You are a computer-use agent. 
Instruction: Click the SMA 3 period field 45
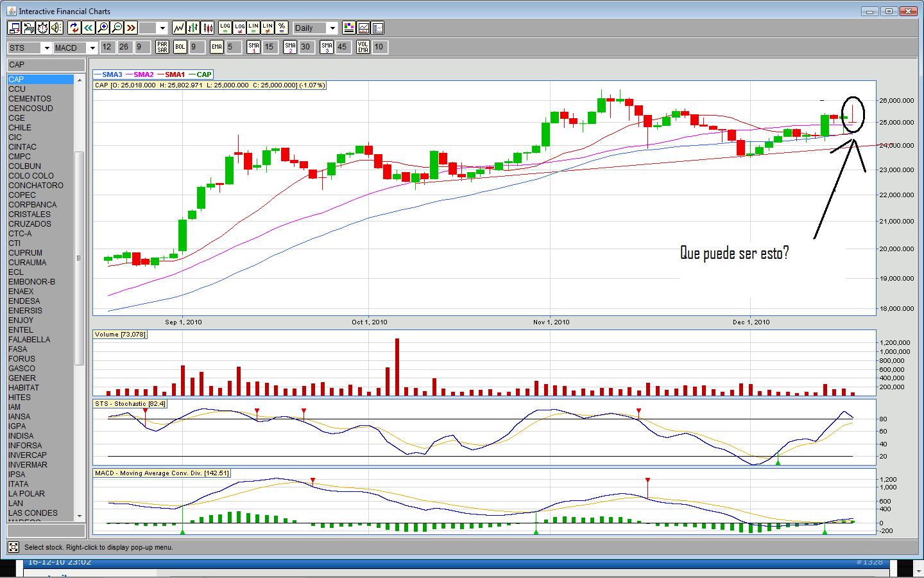(343, 47)
